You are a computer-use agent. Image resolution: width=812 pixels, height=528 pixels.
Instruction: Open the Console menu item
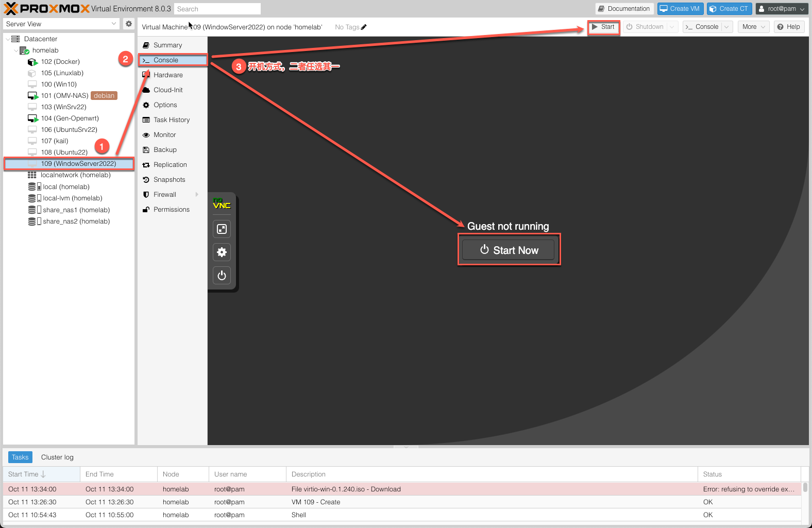(173, 60)
